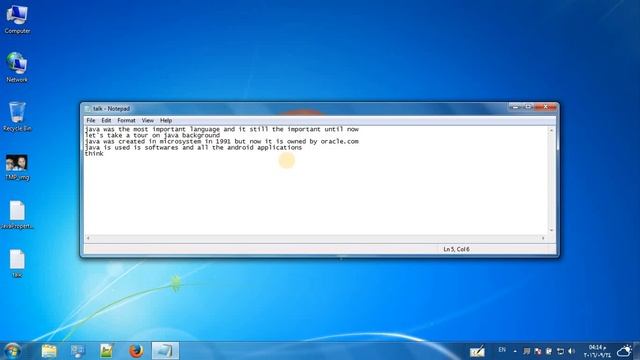Click the 'talk - Notepad' title text
This screenshot has height=360, width=640.
pyautogui.click(x=111, y=109)
